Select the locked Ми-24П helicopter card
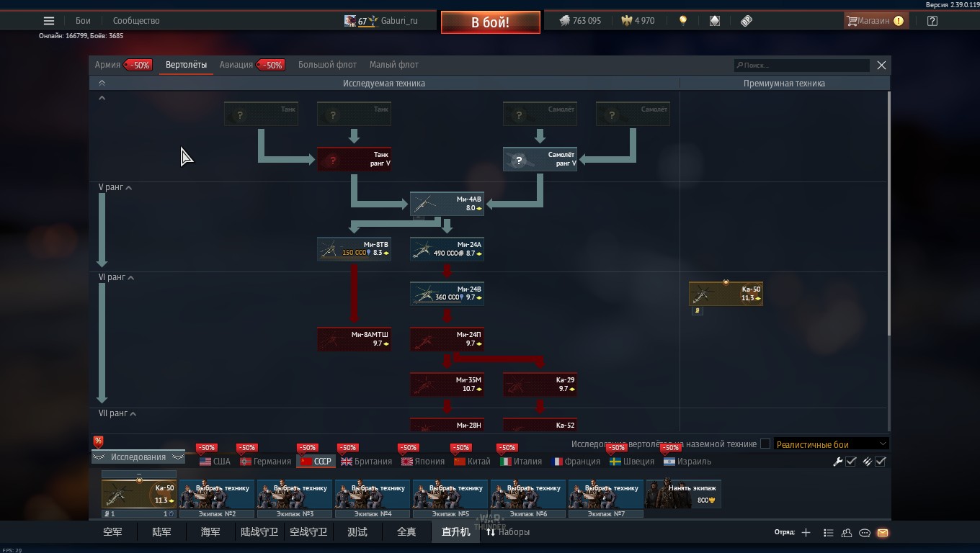 click(447, 339)
